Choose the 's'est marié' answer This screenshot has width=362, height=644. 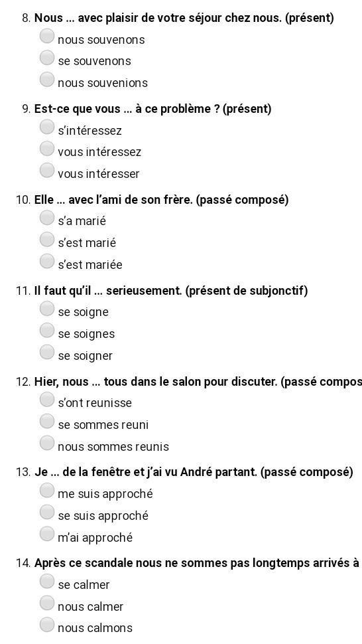(x=47, y=239)
